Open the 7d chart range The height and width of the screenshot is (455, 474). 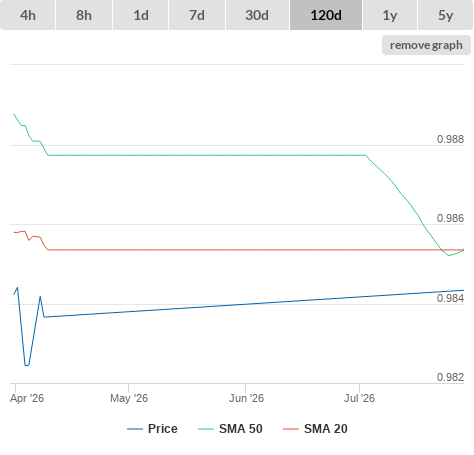pos(197,15)
